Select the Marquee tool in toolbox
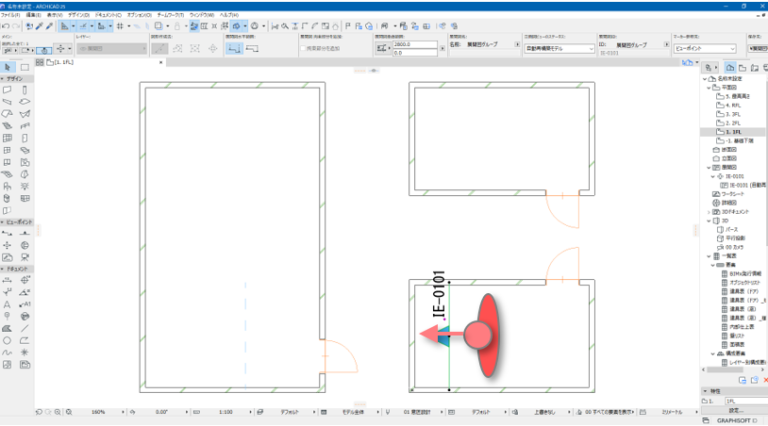768x426 pixels. tap(24, 67)
